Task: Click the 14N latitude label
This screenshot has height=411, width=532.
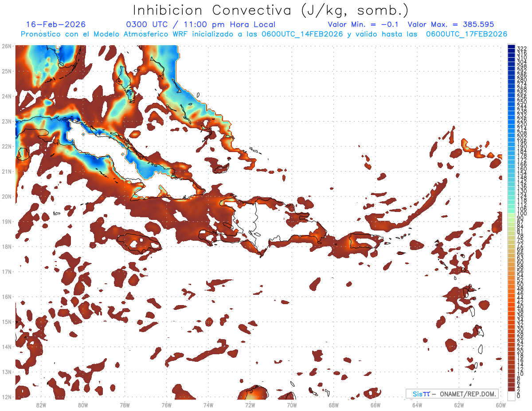Action: [x=7, y=347]
